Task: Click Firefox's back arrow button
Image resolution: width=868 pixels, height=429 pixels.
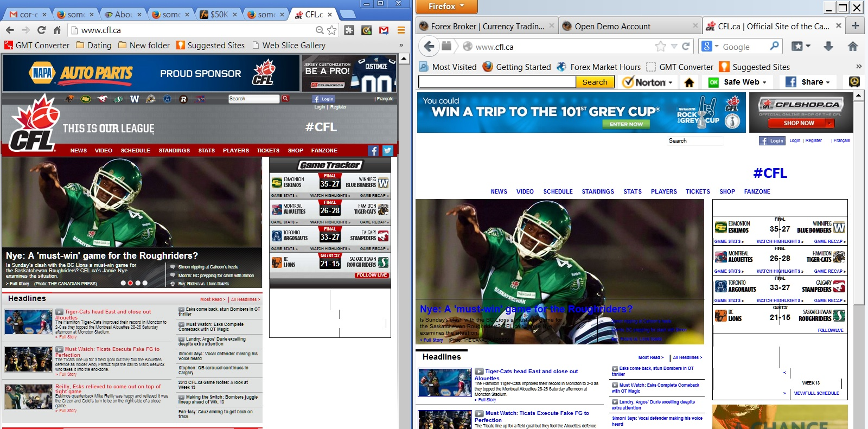Action: click(x=429, y=46)
